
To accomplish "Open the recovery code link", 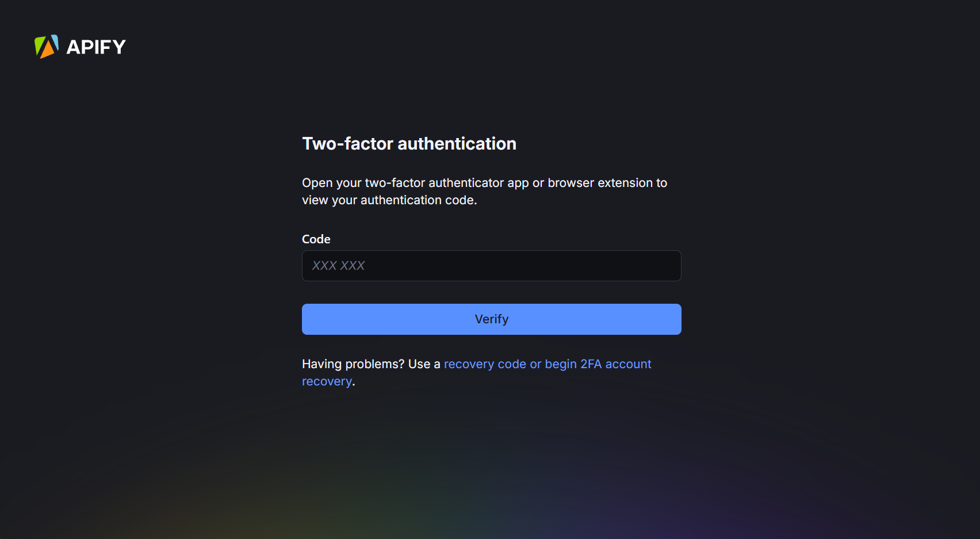I will (x=485, y=364).
